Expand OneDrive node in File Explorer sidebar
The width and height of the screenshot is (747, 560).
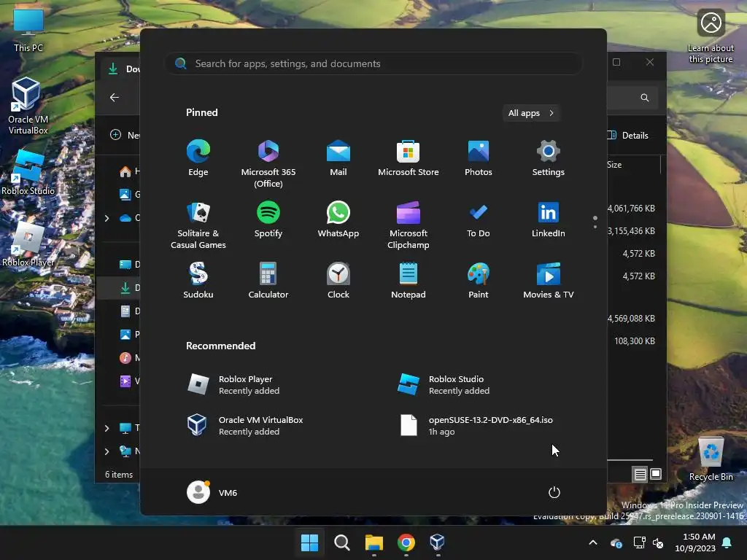click(x=107, y=218)
